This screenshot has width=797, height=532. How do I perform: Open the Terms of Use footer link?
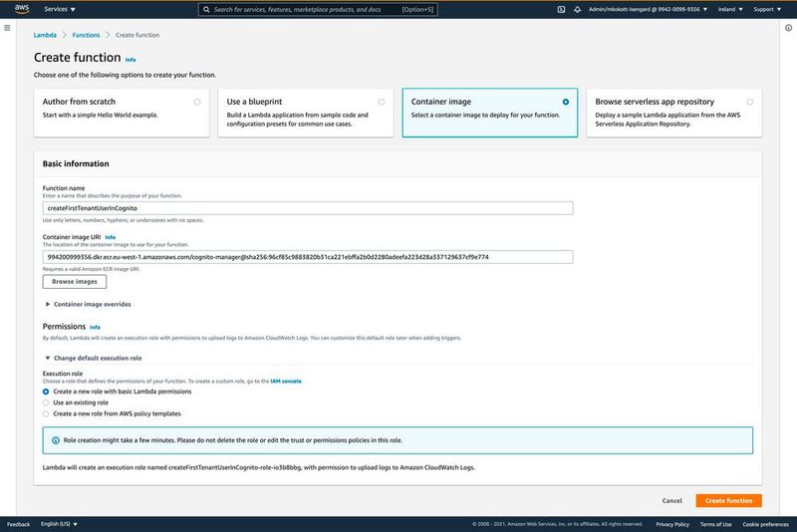[x=715, y=524]
